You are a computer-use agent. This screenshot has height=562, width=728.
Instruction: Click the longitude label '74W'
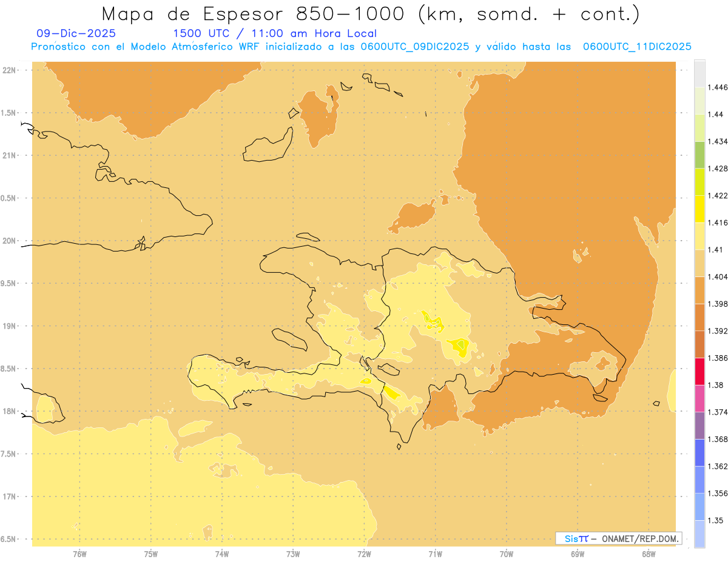[222, 554]
